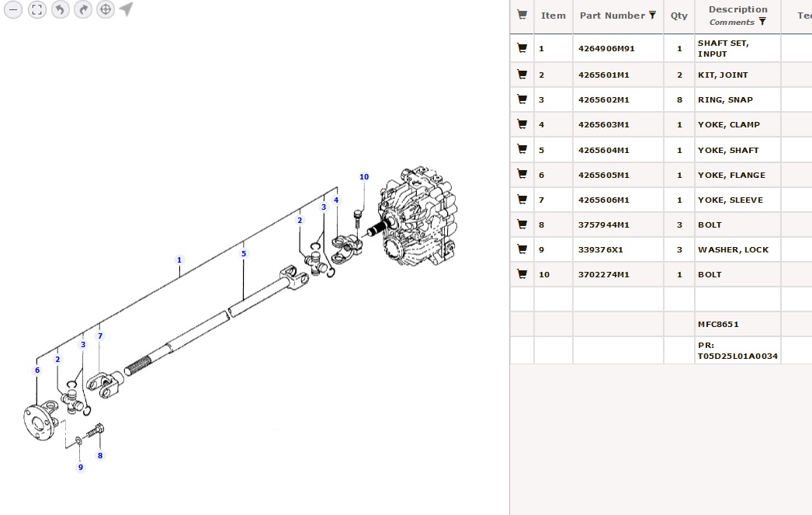This screenshot has height=515, width=812.
Task: Rotate the diagram counterclockwise
Action: 60,9
